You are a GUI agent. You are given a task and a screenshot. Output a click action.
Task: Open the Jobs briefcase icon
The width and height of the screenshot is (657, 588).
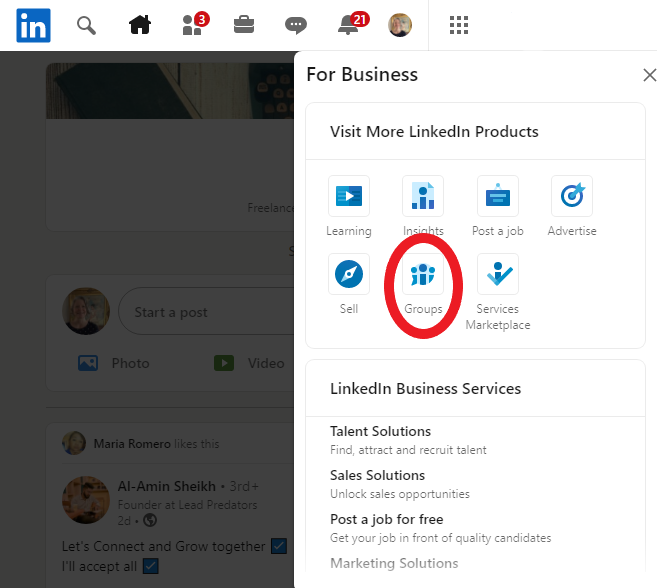[x=243, y=25]
